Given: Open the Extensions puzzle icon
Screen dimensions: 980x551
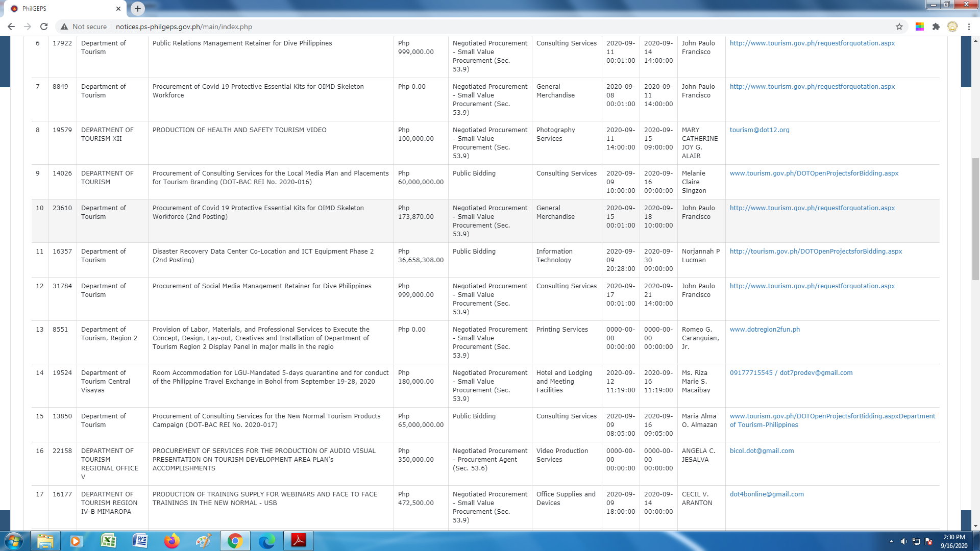Looking at the screenshot, I should pos(936,27).
